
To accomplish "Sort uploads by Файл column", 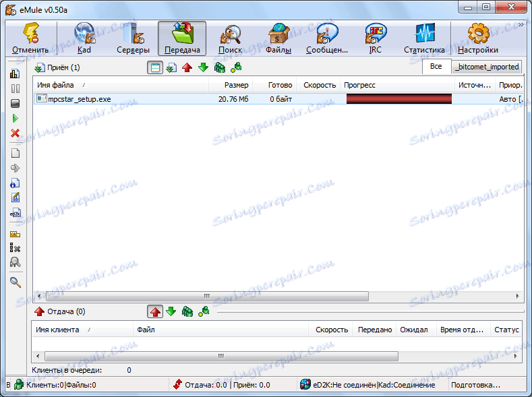I will point(220,330).
